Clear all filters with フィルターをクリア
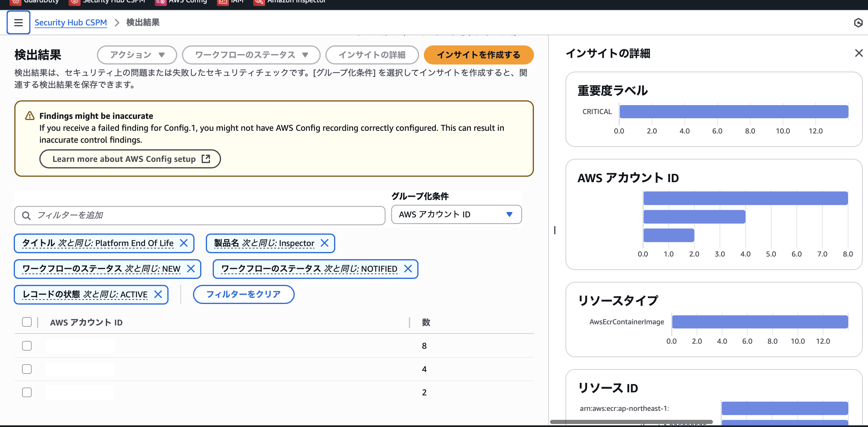The image size is (868, 427). (x=244, y=294)
